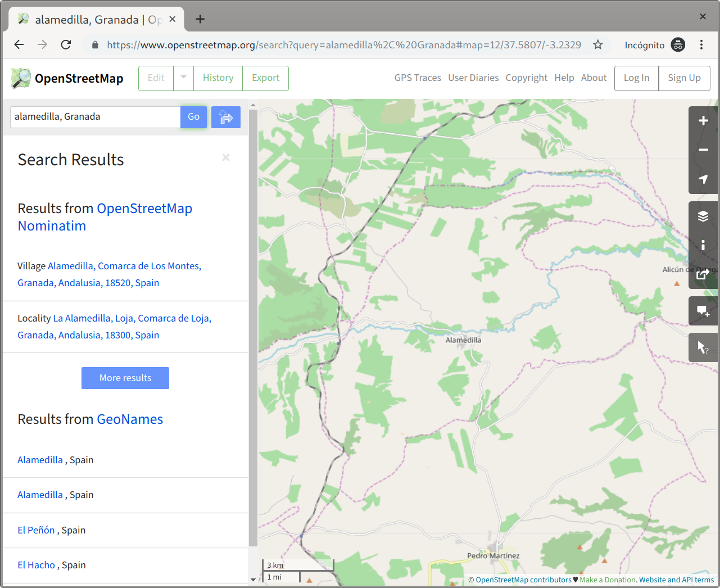This screenshot has height=588, width=720.
Task: Follow the GeoNames link
Action: [x=130, y=419]
